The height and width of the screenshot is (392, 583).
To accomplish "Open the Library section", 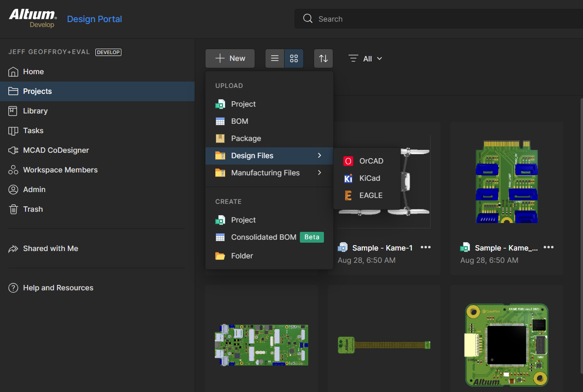I will 35,111.
